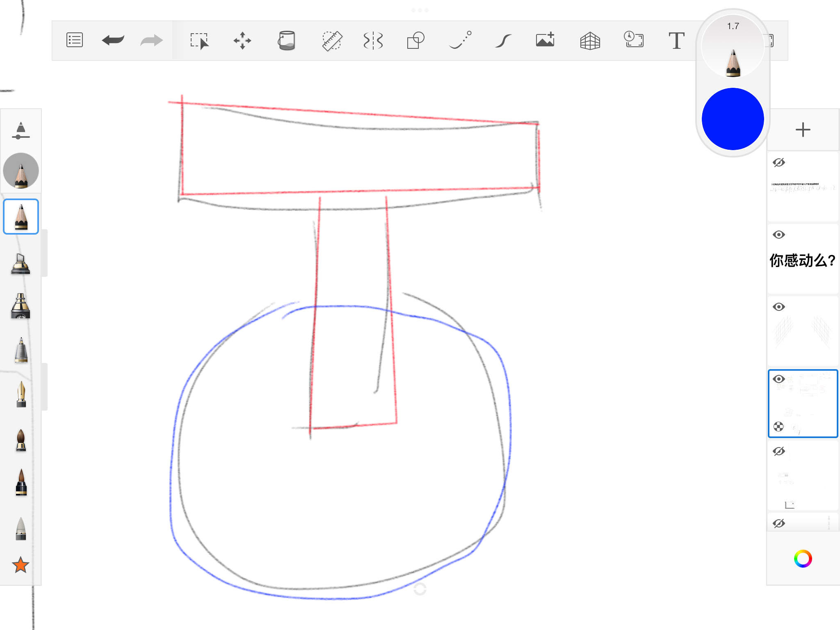Select the Text tool
The width and height of the screenshot is (840, 630).
click(676, 41)
